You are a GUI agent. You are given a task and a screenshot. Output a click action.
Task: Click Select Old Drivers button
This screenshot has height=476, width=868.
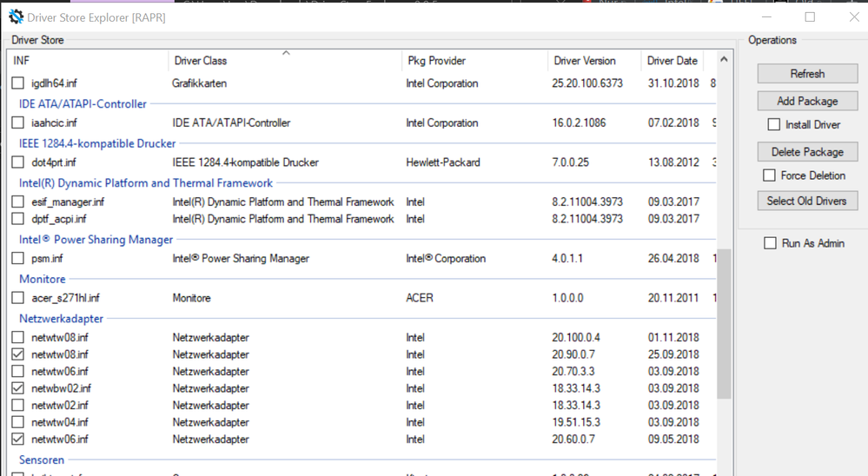[807, 201]
